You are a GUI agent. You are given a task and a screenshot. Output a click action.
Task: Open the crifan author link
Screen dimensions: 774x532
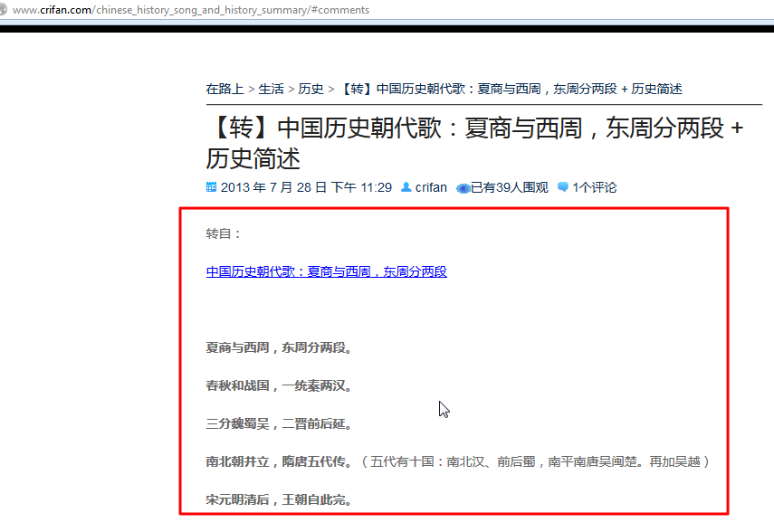(x=431, y=187)
